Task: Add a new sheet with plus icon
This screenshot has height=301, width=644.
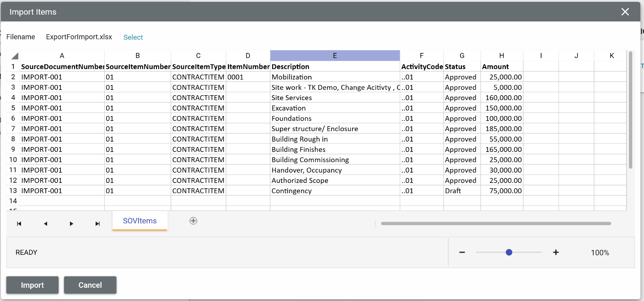Action: coord(193,221)
